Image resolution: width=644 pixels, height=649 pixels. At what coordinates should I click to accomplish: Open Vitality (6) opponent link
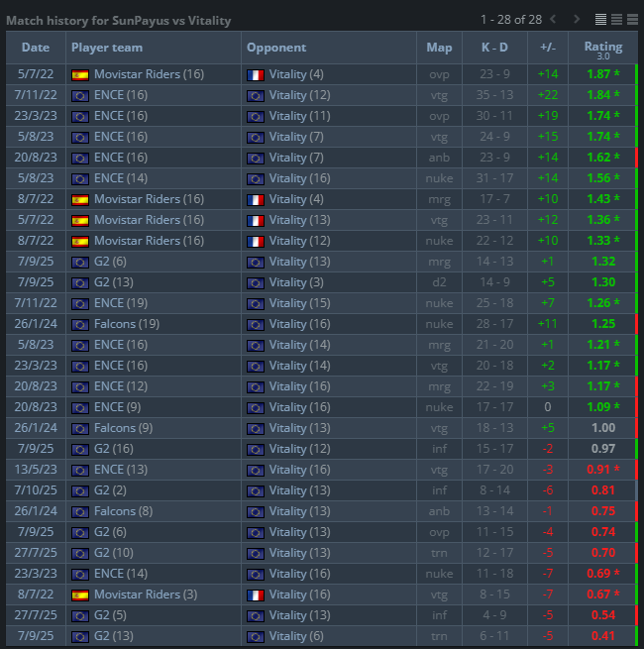click(x=296, y=636)
